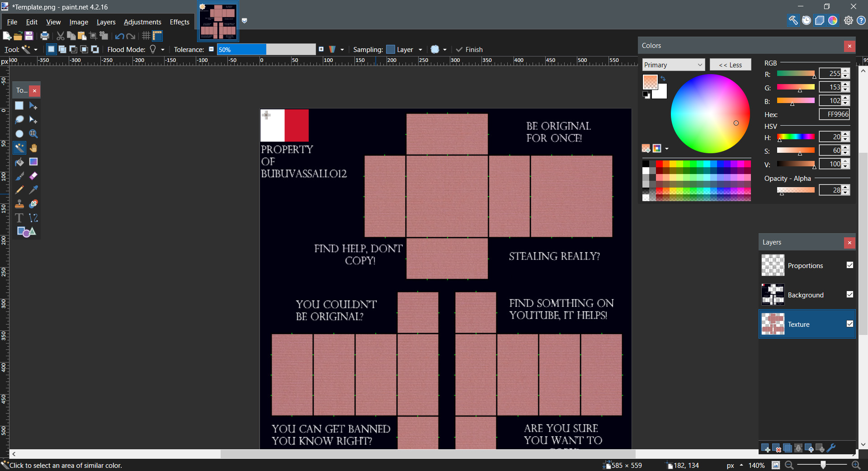Open the image list dropdown arrow
This screenshot has width=868, height=471.
click(x=245, y=21)
